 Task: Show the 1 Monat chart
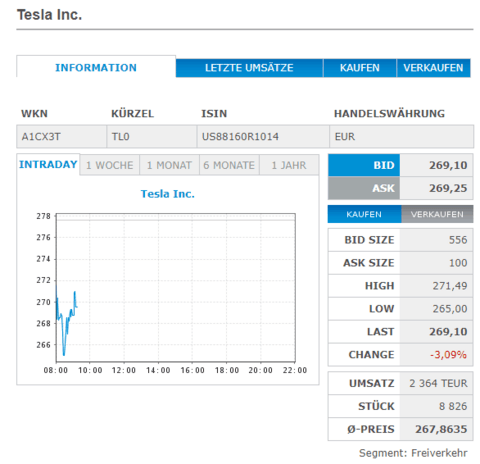pyautogui.click(x=169, y=165)
